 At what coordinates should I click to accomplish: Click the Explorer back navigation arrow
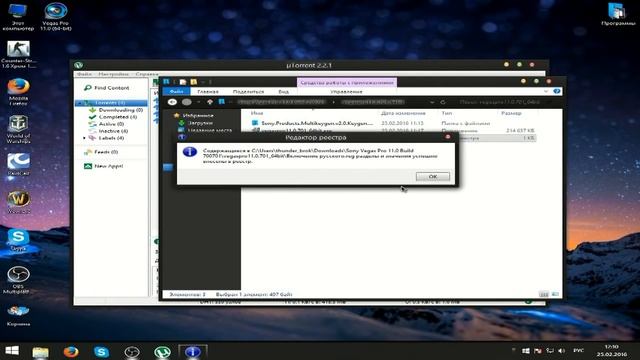pyautogui.click(x=173, y=102)
